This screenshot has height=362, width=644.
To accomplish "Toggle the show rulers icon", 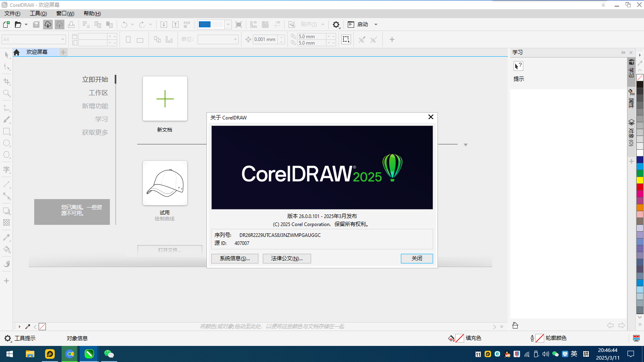I will [x=254, y=25].
